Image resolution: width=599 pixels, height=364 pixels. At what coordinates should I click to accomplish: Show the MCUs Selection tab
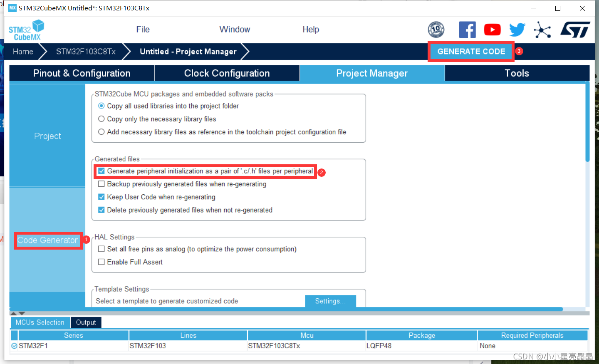[x=40, y=322]
